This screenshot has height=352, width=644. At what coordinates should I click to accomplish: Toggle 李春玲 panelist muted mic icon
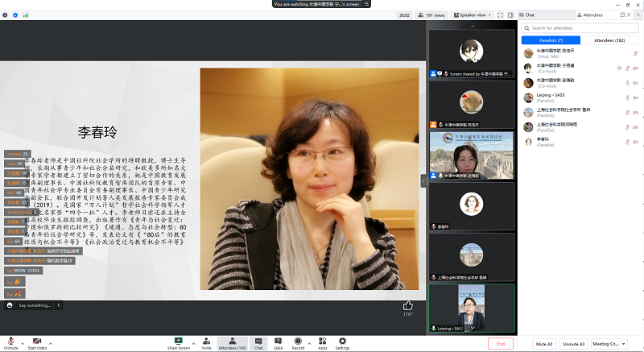click(x=627, y=142)
